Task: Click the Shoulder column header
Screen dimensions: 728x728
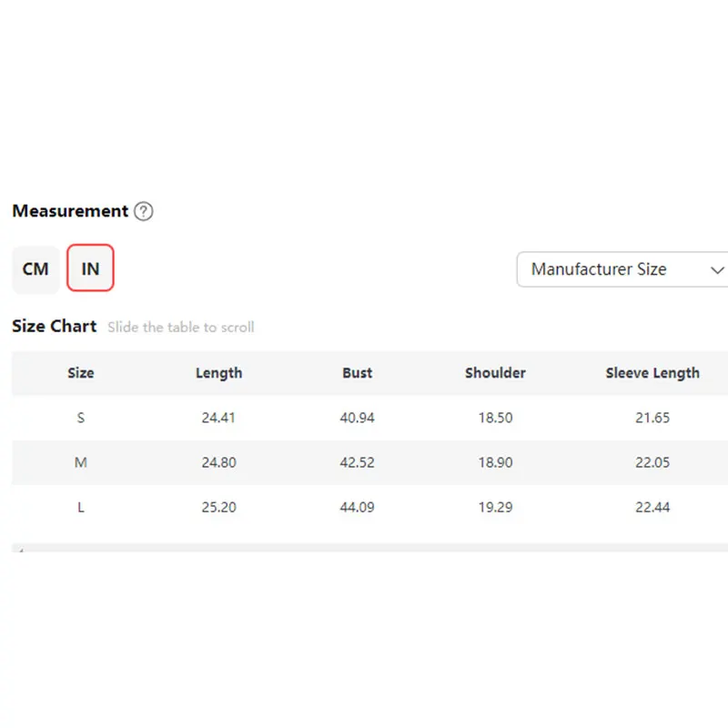Action: [x=495, y=373]
